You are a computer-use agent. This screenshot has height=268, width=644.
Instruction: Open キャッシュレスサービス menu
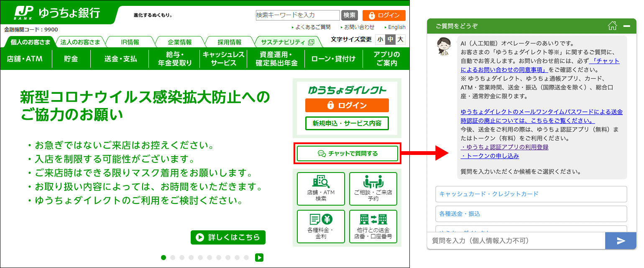coord(224,59)
